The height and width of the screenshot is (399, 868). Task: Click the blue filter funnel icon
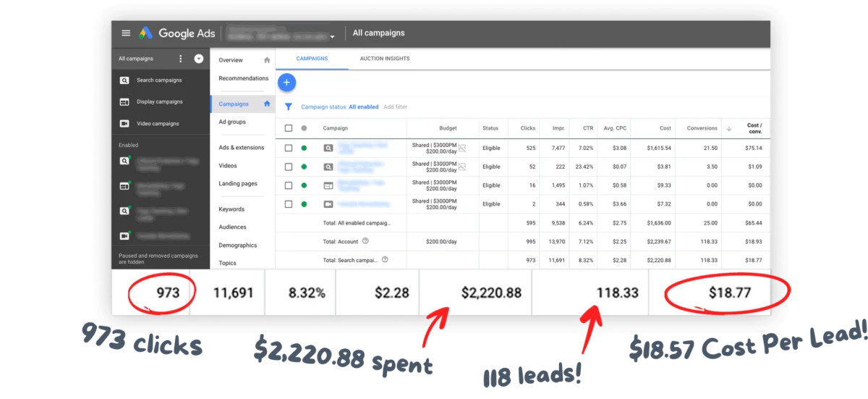[289, 107]
